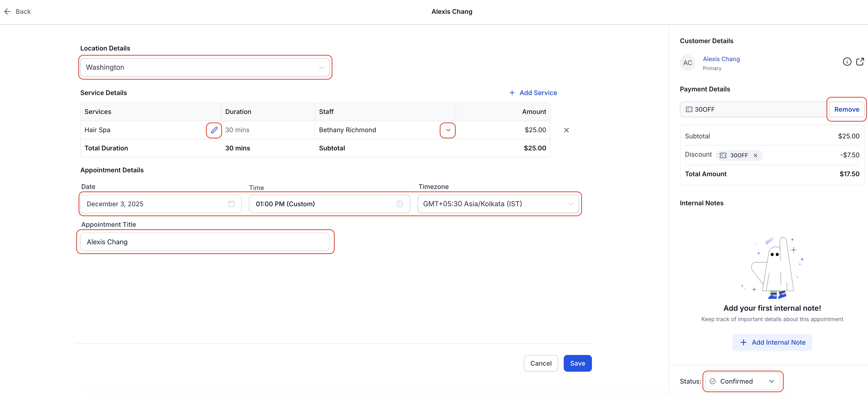Viewport: 868px width, 394px height.
Task: Open the Timezone Asia/Kolkata dropdown
Action: pos(498,204)
